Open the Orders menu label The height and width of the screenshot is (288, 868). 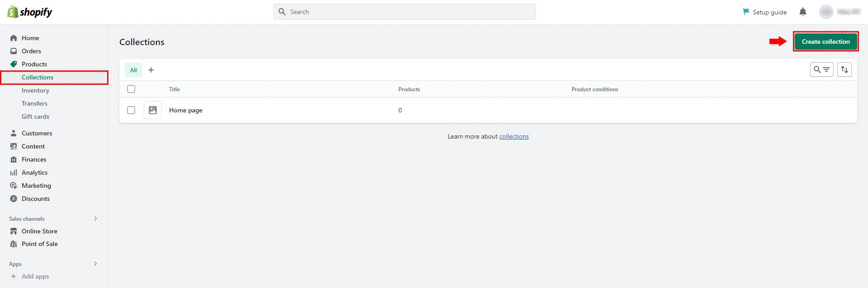click(31, 51)
